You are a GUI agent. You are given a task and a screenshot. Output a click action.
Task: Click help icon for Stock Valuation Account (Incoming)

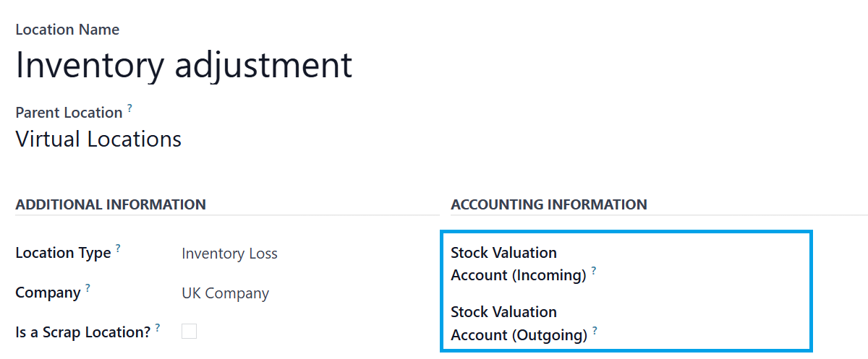click(x=594, y=271)
